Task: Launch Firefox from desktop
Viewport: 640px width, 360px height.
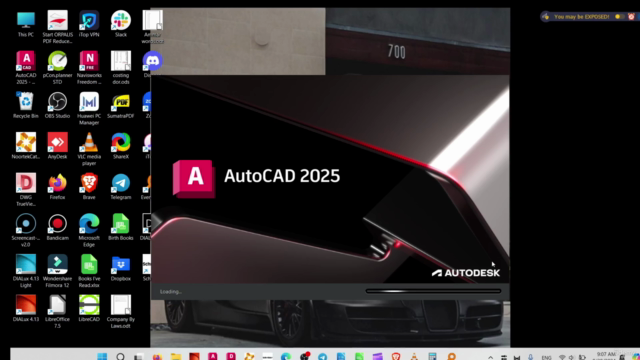Action: click(58, 187)
